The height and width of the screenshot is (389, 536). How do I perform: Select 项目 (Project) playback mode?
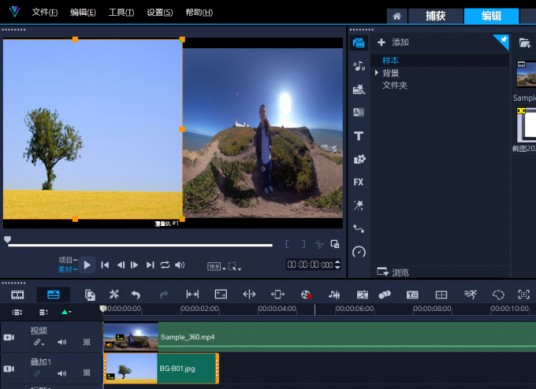(x=68, y=260)
